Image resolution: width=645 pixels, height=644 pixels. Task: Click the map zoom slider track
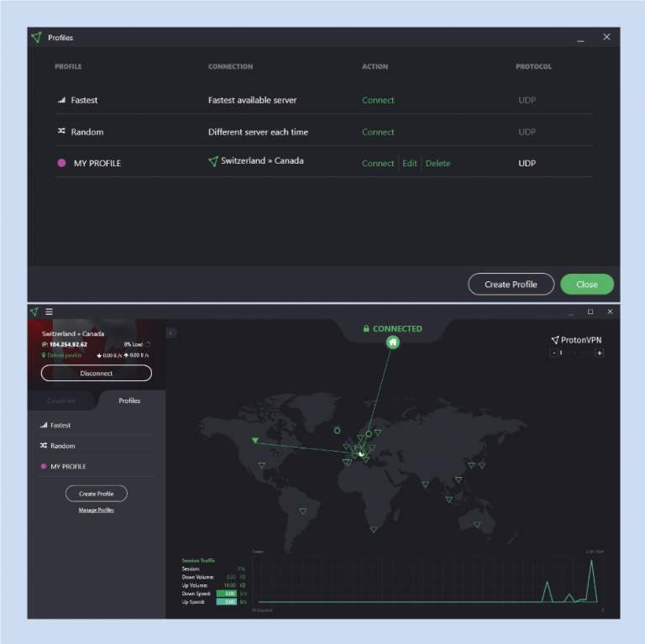[x=577, y=353]
